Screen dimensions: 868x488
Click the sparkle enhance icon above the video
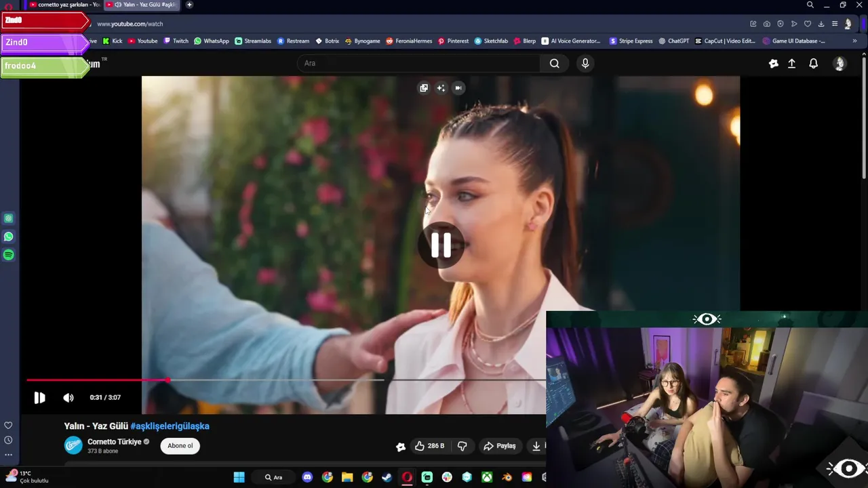441,88
